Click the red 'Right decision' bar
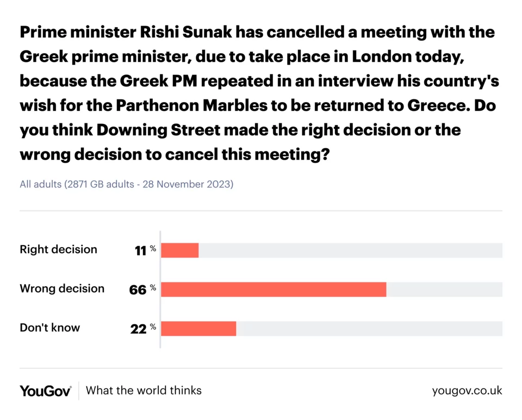This screenshot has width=522, height=420. [180, 250]
